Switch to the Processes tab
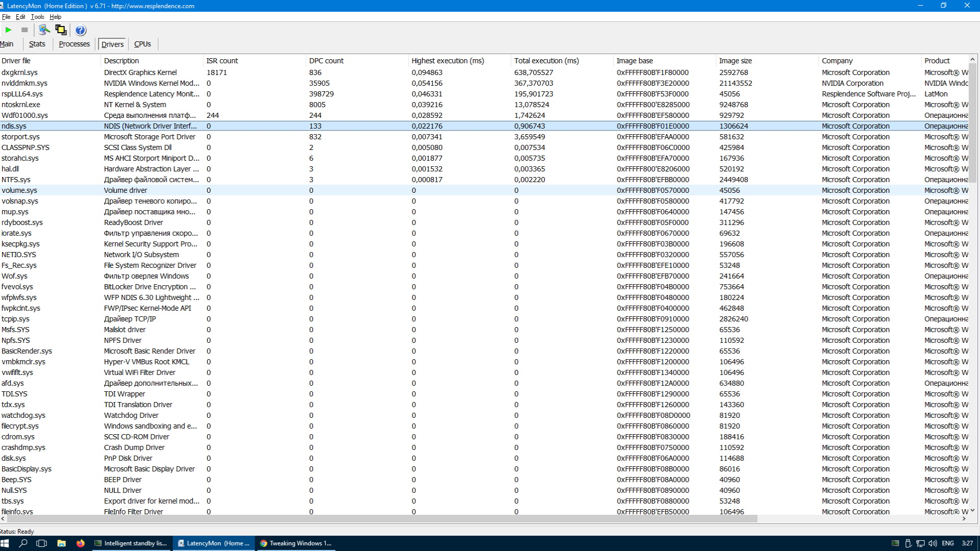Viewport: 980px width, 551px height. 74,44
